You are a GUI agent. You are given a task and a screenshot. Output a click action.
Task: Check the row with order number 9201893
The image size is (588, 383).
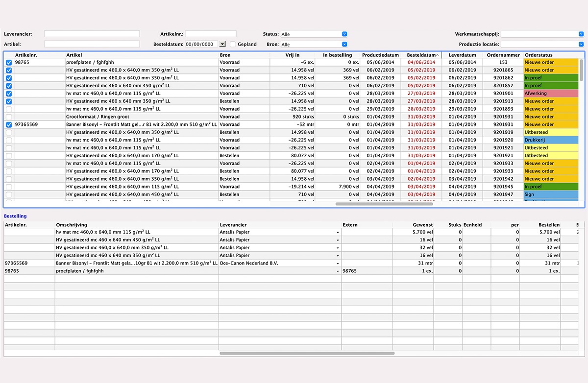pyautogui.click(x=9, y=109)
